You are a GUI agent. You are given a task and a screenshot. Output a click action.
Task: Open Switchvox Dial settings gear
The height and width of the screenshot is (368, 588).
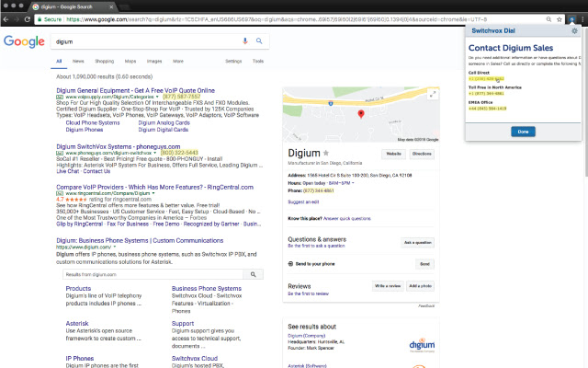[x=574, y=30]
